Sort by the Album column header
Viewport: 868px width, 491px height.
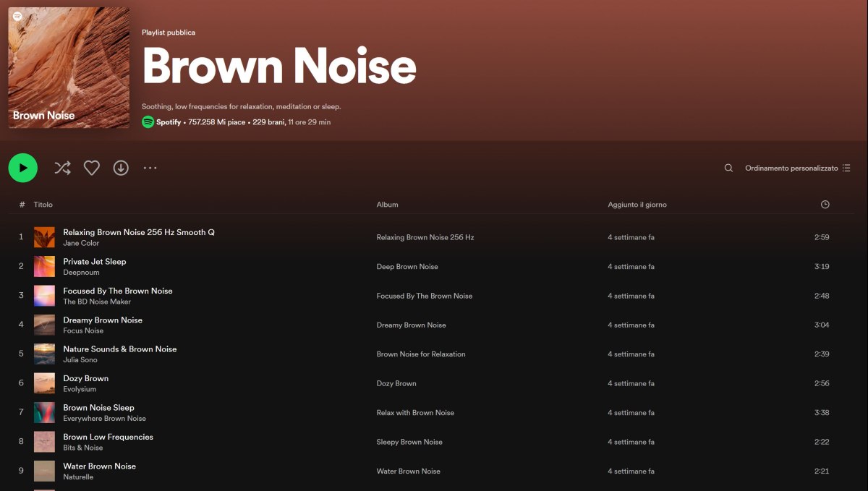pos(387,205)
